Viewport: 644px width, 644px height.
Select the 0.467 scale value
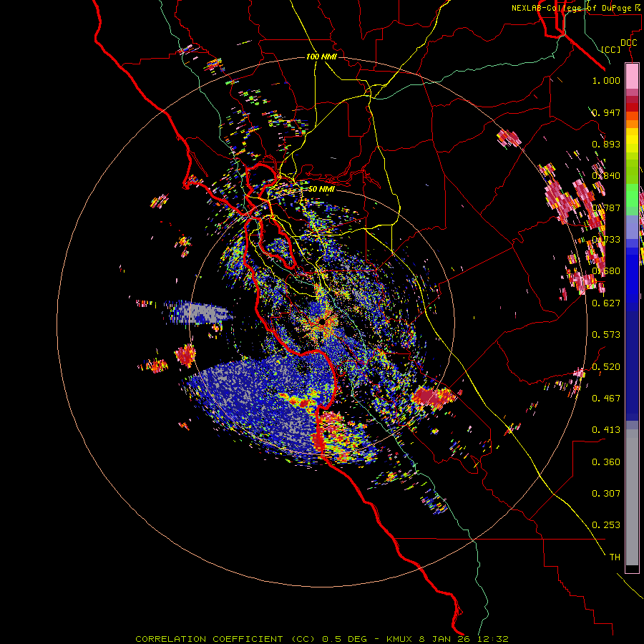click(x=606, y=399)
